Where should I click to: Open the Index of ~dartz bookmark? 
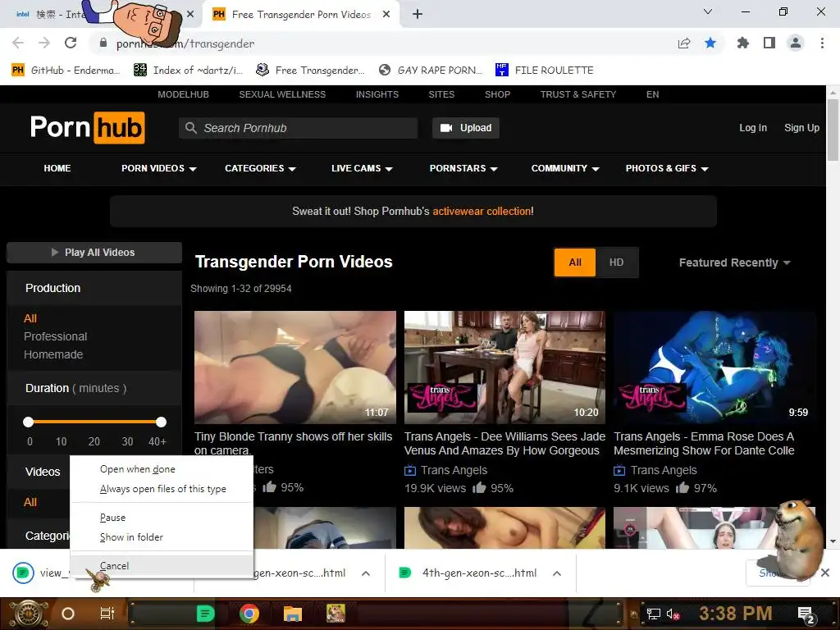188,71
